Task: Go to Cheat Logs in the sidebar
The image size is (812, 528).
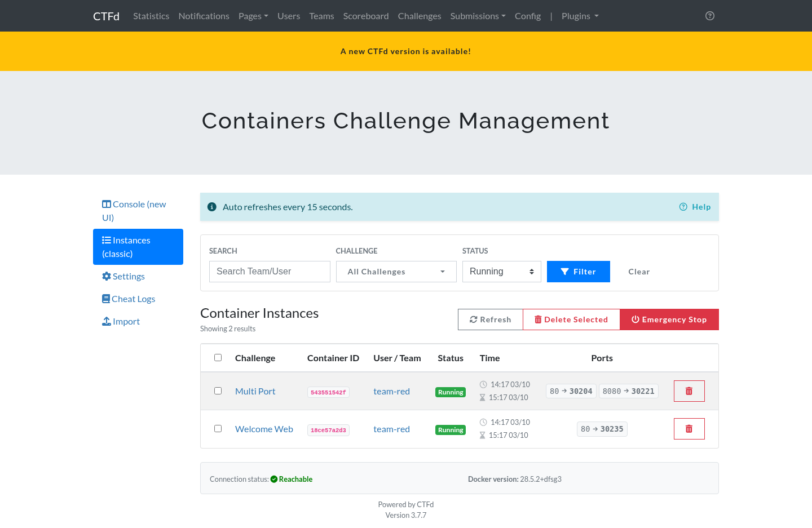Action: tap(138, 299)
